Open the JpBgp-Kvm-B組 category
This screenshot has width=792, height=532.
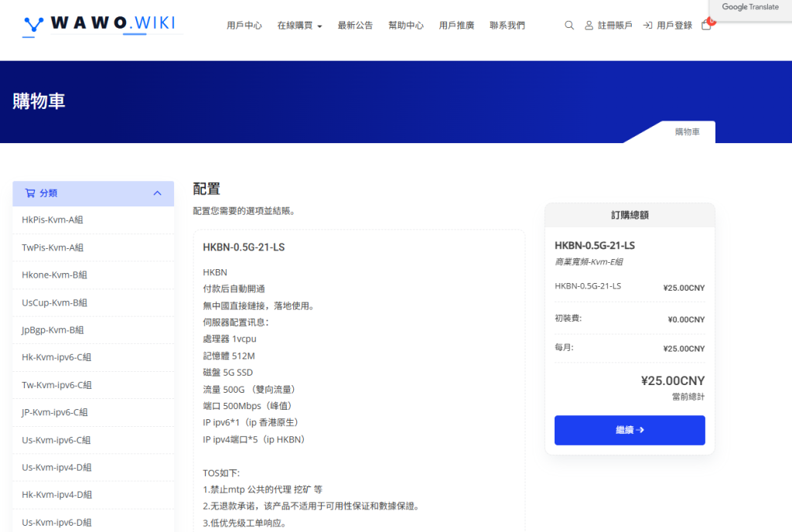click(54, 330)
